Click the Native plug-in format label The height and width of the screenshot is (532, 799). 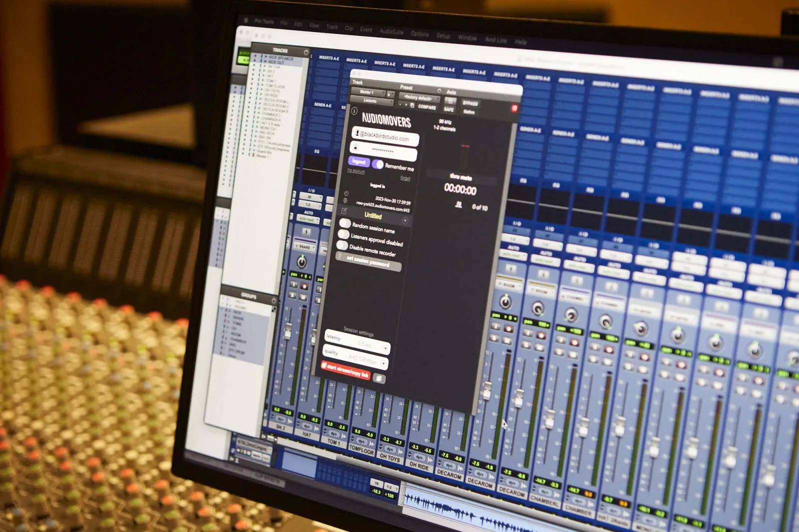click(x=469, y=112)
